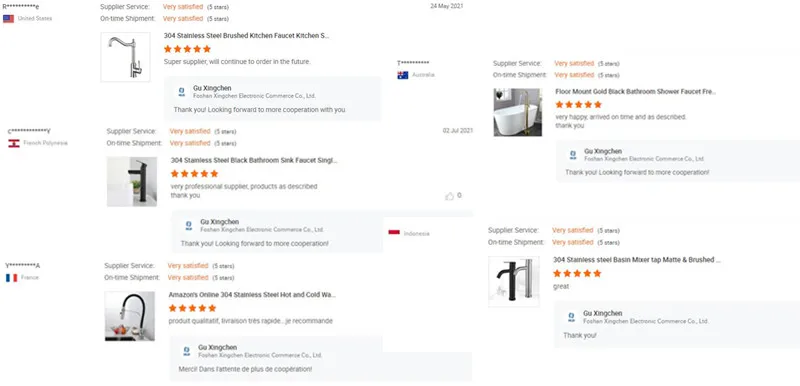Image resolution: width=800 pixels, height=386 pixels.
Task: Open hot and cold water faucet thumbnail
Action: [x=130, y=316]
